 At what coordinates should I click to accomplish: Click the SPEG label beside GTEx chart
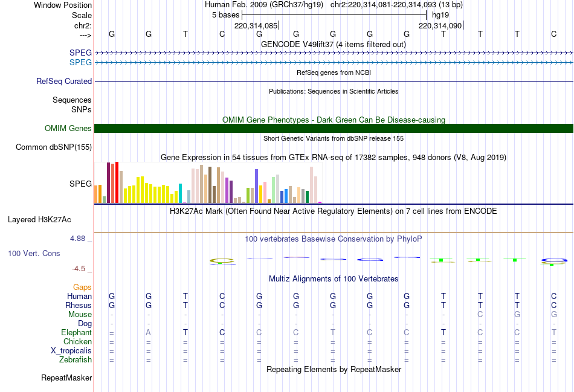tap(80, 184)
